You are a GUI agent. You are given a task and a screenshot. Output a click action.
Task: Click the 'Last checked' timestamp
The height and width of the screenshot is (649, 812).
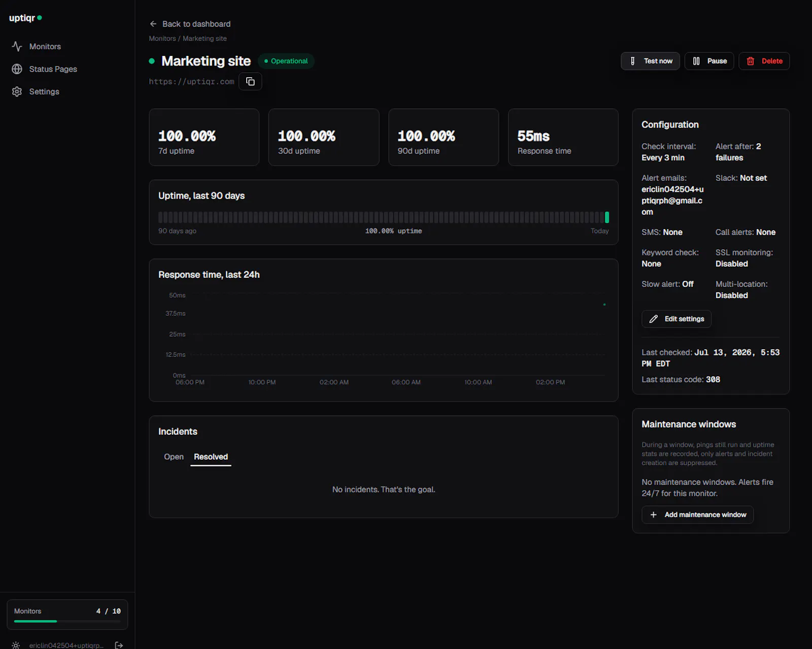tap(710, 358)
